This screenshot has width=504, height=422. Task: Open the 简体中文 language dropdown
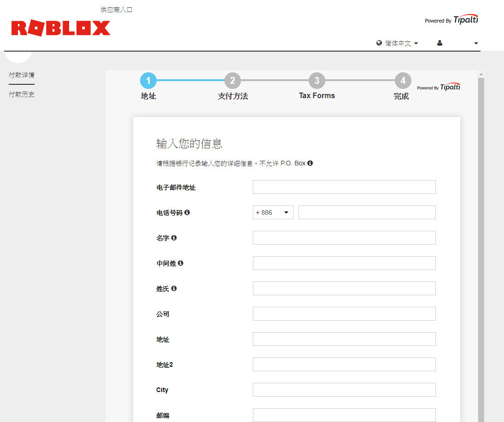(x=399, y=43)
